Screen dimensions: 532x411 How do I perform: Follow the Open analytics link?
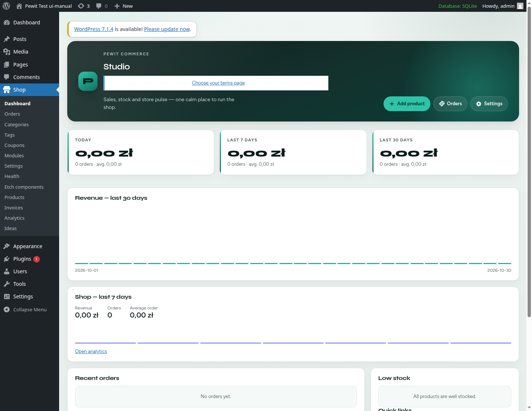91,352
